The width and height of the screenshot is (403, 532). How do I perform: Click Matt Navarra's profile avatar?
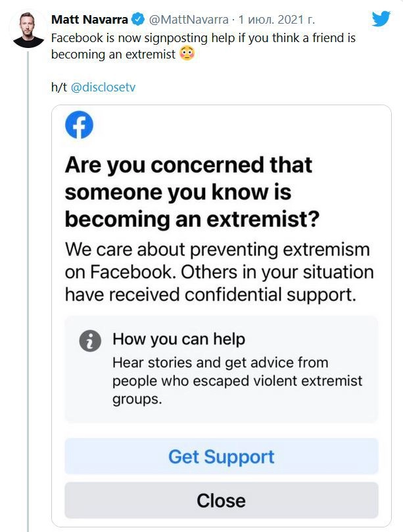click(28, 29)
